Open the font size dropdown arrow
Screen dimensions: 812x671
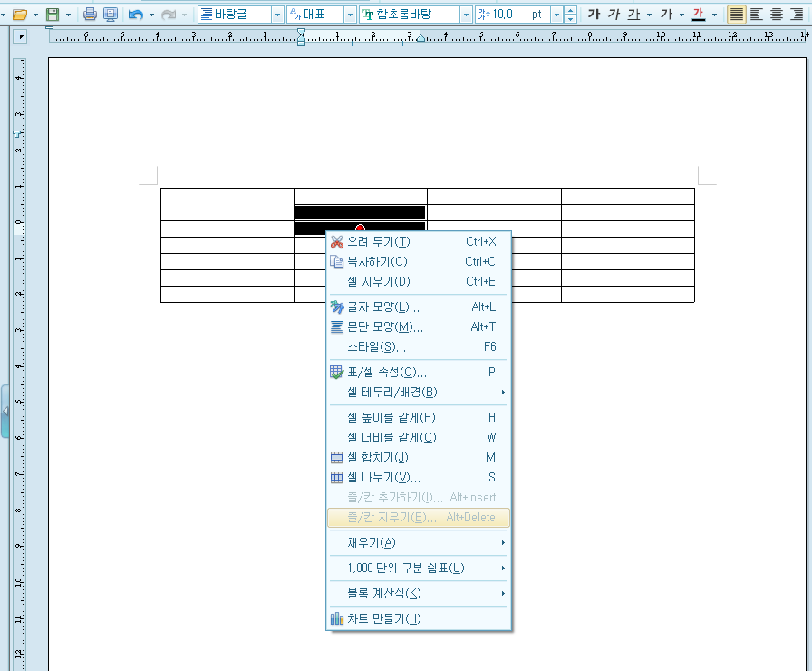point(556,15)
